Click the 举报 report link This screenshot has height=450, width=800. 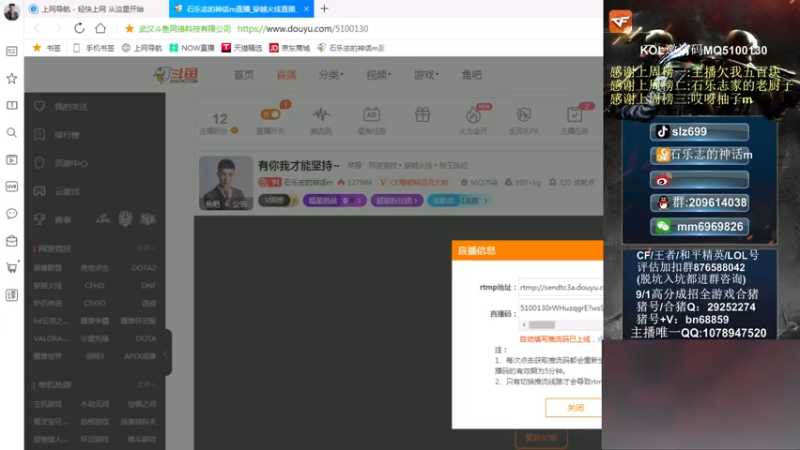click(354, 165)
